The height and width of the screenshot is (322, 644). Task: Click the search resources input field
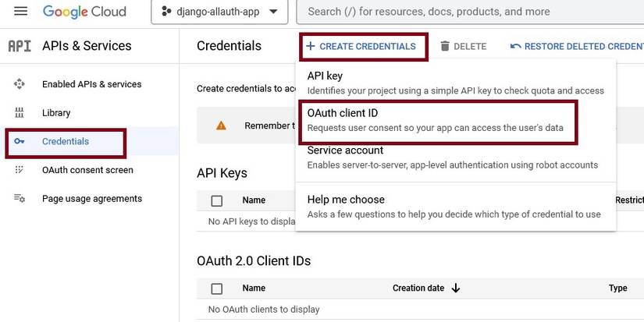(x=468, y=12)
